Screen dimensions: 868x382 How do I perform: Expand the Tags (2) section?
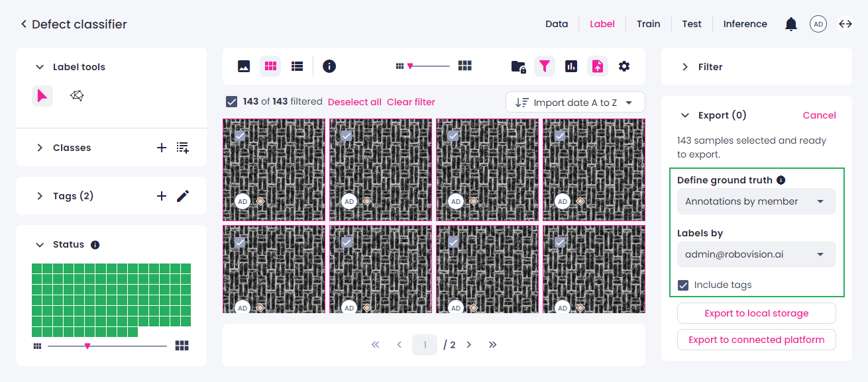click(39, 196)
